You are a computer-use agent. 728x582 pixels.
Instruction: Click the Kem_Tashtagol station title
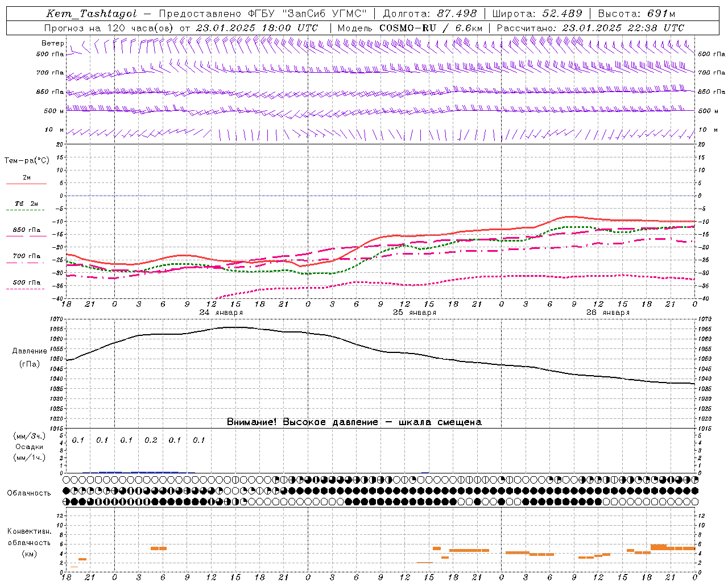point(92,14)
